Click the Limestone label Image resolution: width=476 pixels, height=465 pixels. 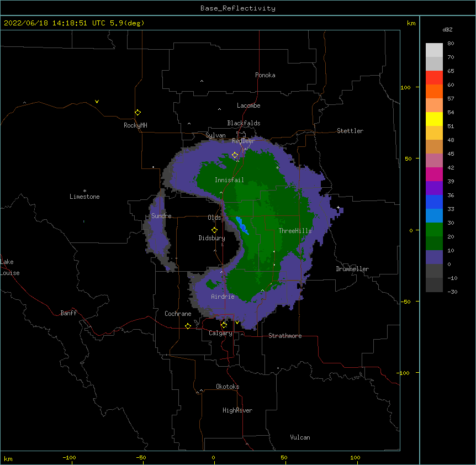tap(84, 197)
